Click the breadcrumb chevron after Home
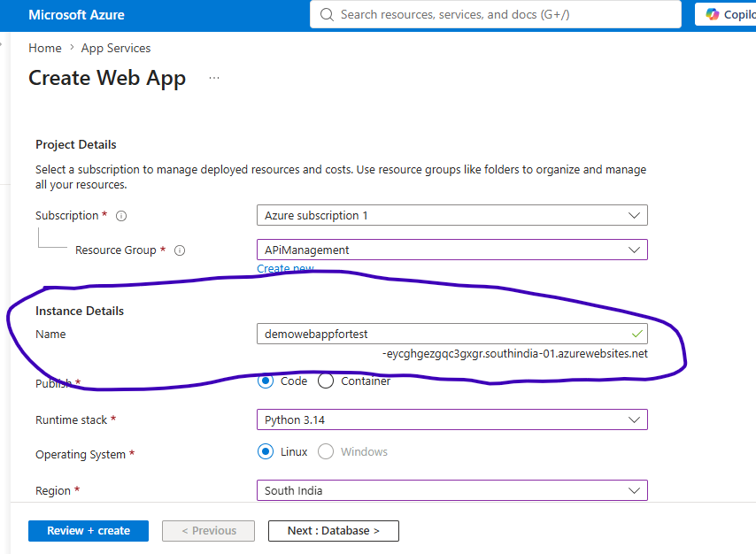 click(72, 47)
